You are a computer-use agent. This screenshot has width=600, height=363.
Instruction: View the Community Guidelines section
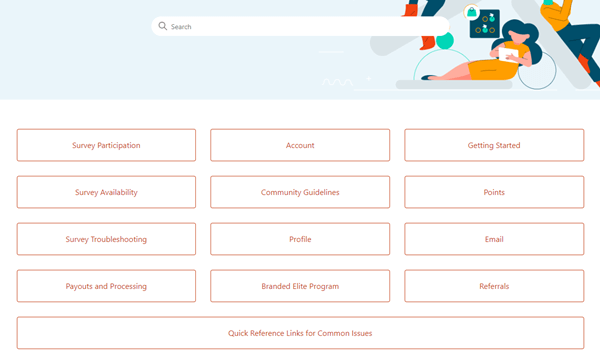(x=300, y=192)
